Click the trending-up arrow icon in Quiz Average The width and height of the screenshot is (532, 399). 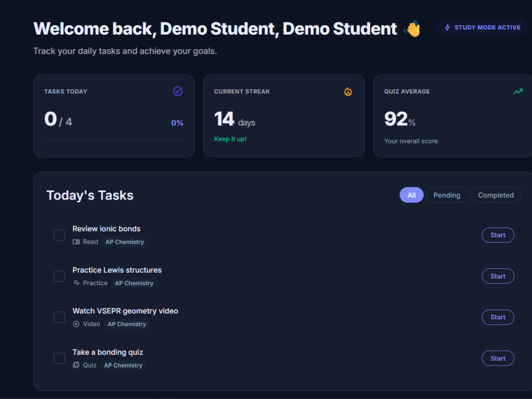(x=518, y=92)
